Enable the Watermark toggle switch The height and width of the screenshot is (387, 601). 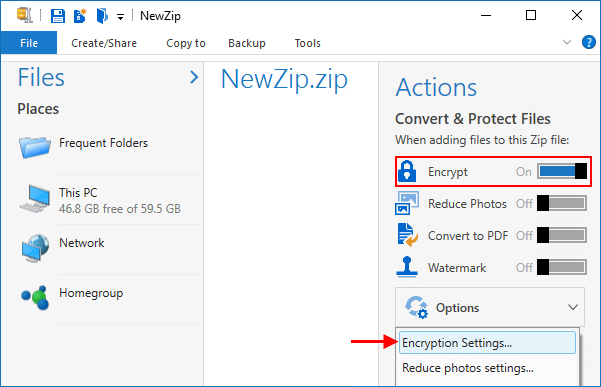pyautogui.click(x=562, y=267)
